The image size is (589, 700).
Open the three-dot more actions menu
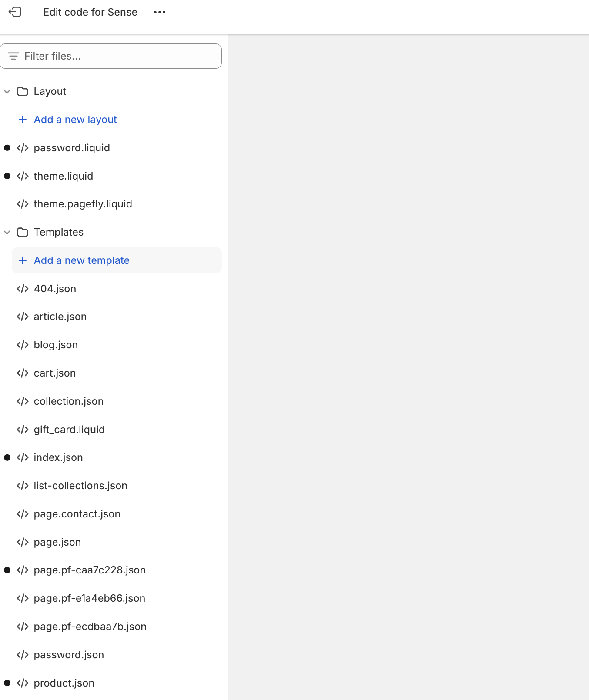[x=160, y=12]
